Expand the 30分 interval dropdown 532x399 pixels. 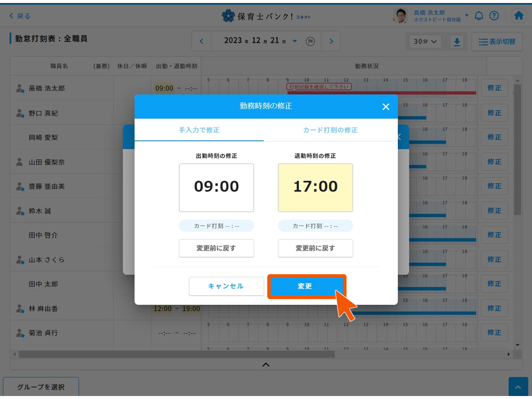(x=425, y=42)
